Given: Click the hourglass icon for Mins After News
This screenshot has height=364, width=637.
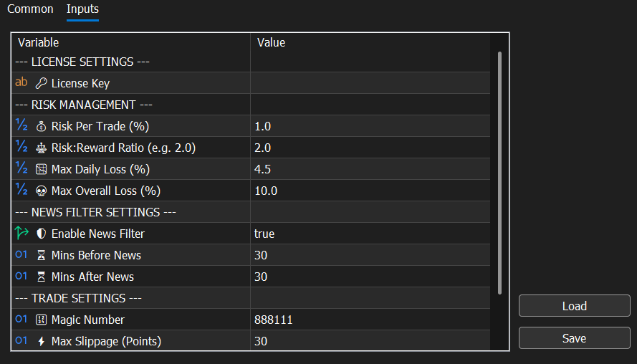Looking at the screenshot, I should click(x=41, y=277).
